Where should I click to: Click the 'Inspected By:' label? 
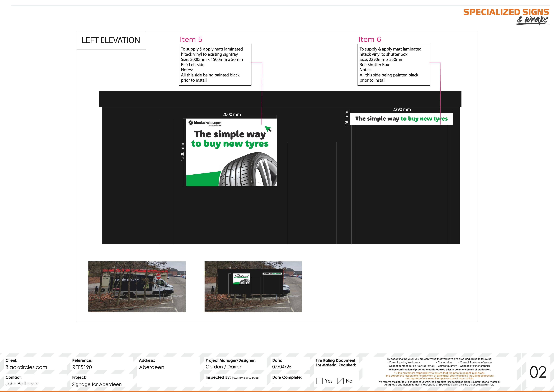click(218, 377)
